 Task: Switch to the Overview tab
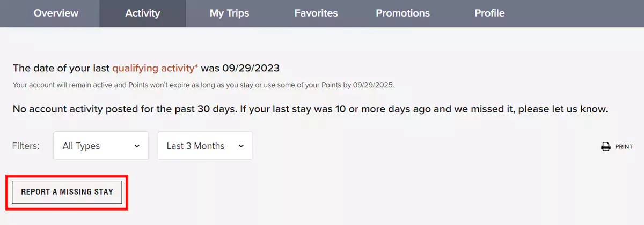tap(56, 13)
